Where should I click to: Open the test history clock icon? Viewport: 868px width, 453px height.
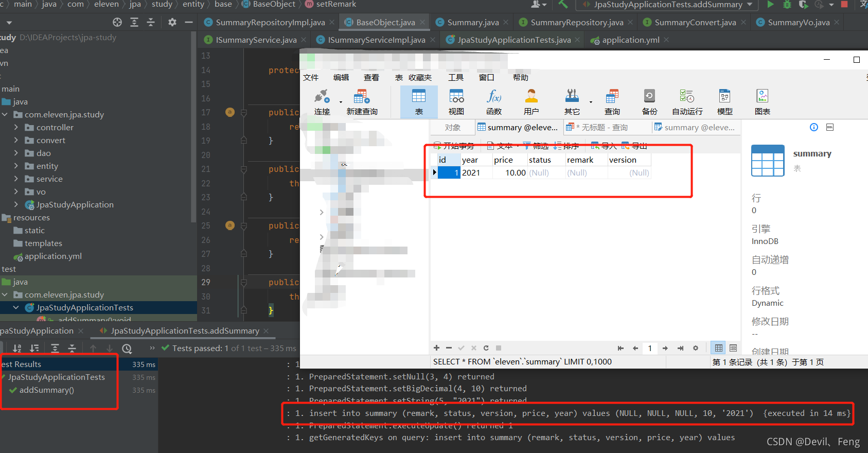[127, 349]
